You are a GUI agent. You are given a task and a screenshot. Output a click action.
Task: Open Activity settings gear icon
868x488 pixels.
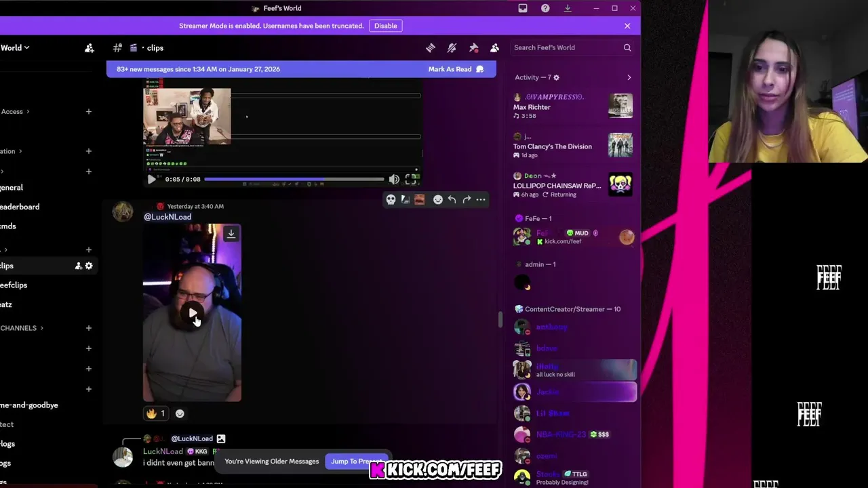tap(556, 77)
